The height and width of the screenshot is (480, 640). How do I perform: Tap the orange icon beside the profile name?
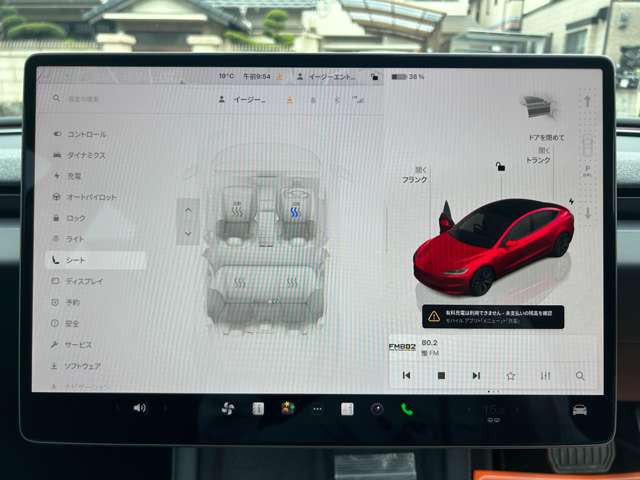point(290,100)
